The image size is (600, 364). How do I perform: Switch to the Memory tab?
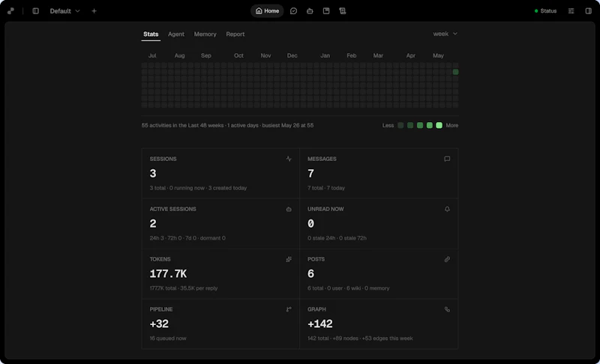tap(205, 34)
